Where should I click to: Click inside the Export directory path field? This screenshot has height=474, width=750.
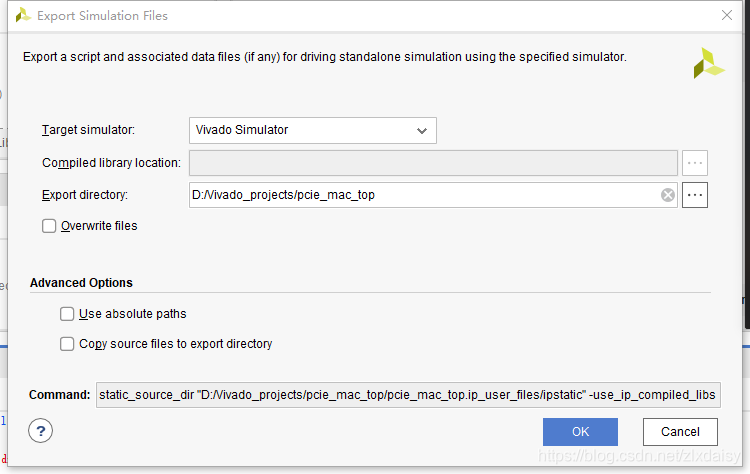pos(424,195)
